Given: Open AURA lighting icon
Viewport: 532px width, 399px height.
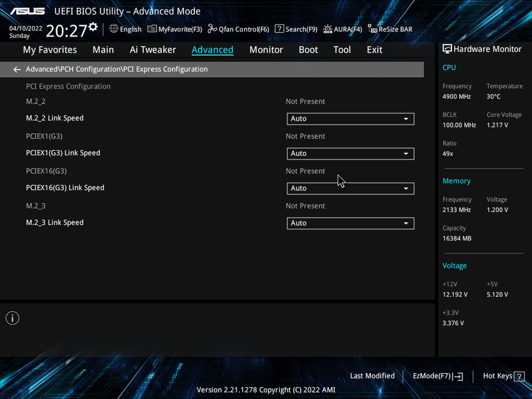Looking at the screenshot, I should tap(328, 29).
